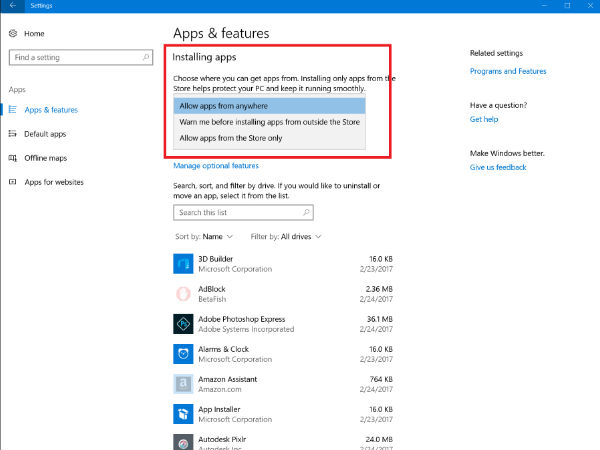Choose 'Allow apps from anywhere' option
The width and height of the screenshot is (600, 450).
point(270,105)
